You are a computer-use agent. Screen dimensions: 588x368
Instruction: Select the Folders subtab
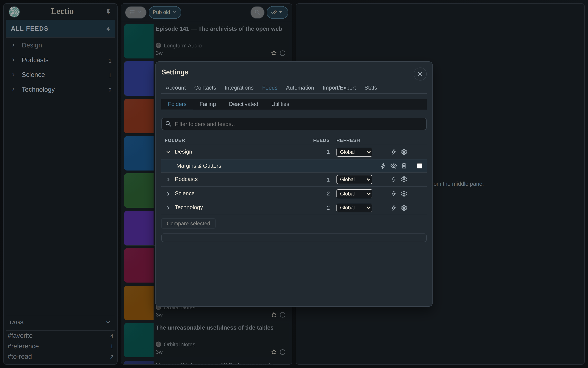[x=177, y=104]
